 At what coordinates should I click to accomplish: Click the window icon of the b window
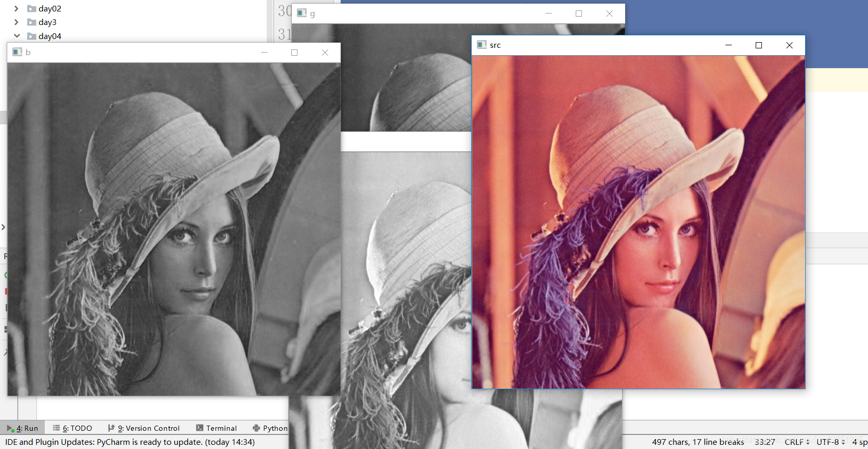tap(17, 52)
